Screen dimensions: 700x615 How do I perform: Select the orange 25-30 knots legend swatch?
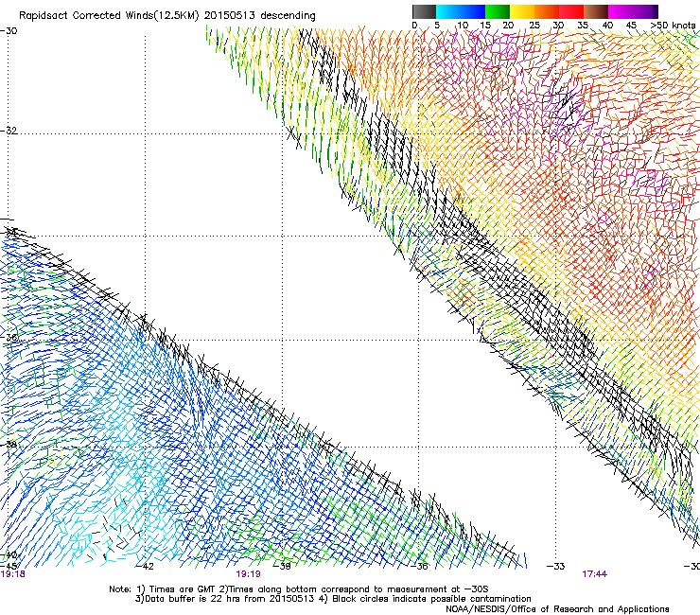tap(547, 11)
